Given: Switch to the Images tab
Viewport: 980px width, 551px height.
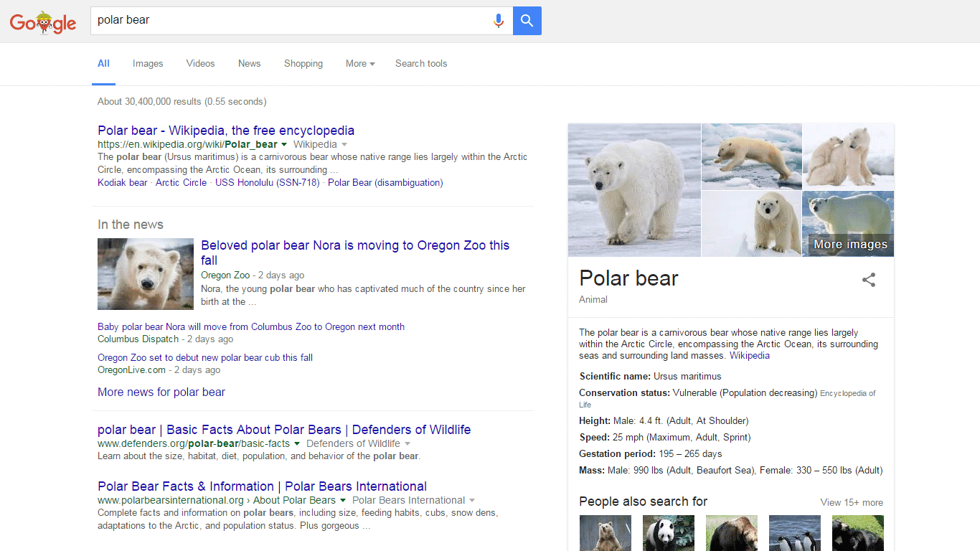Looking at the screenshot, I should [x=148, y=64].
